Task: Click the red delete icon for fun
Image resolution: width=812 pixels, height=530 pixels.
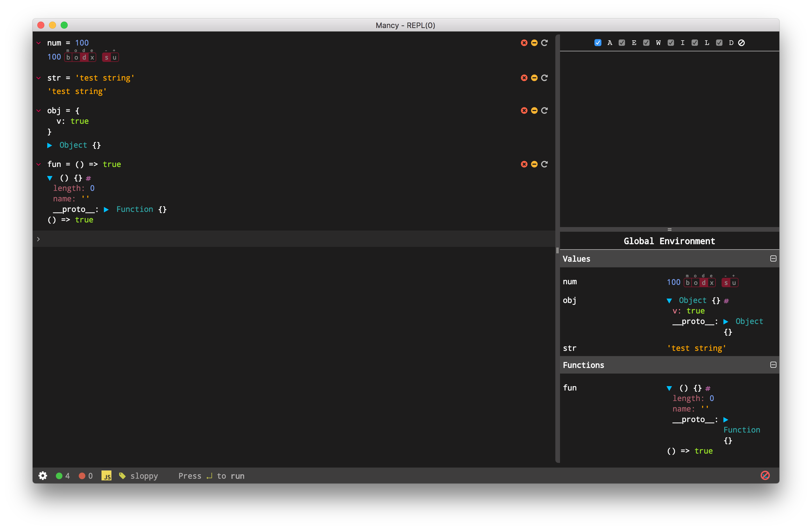Action: tap(524, 165)
